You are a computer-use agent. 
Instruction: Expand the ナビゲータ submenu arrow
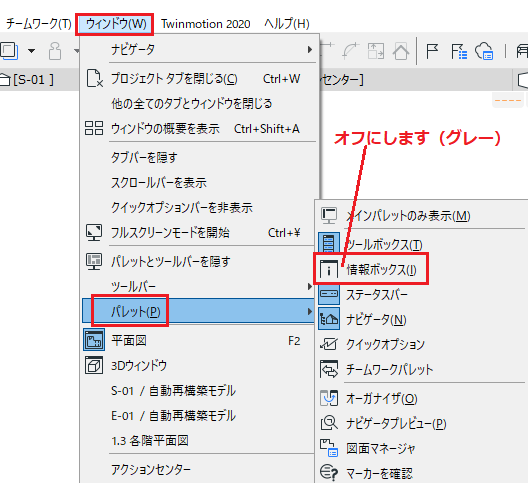point(309,50)
